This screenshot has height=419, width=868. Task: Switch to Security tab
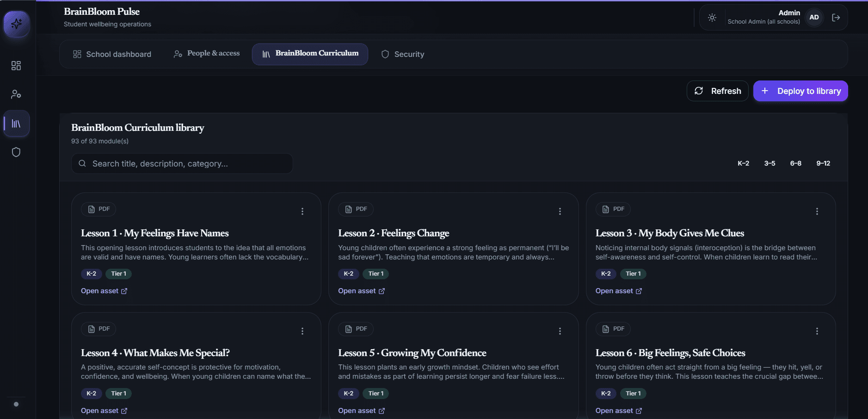pos(402,54)
